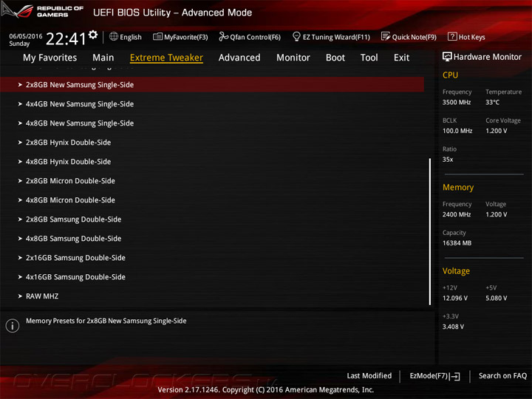The height and width of the screenshot is (399, 532).
Task: Expand 2x8GB Samsung Double-Side arrow
Action: tap(20, 219)
